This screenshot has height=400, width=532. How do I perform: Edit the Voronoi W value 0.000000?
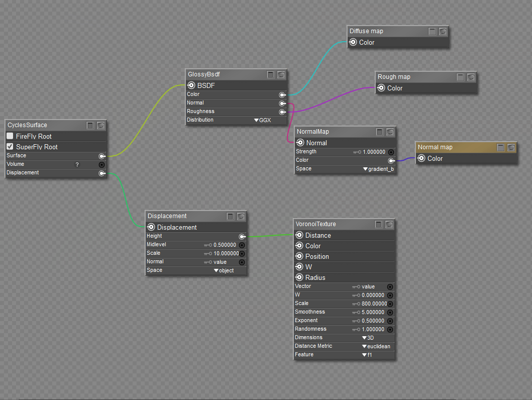coord(373,295)
